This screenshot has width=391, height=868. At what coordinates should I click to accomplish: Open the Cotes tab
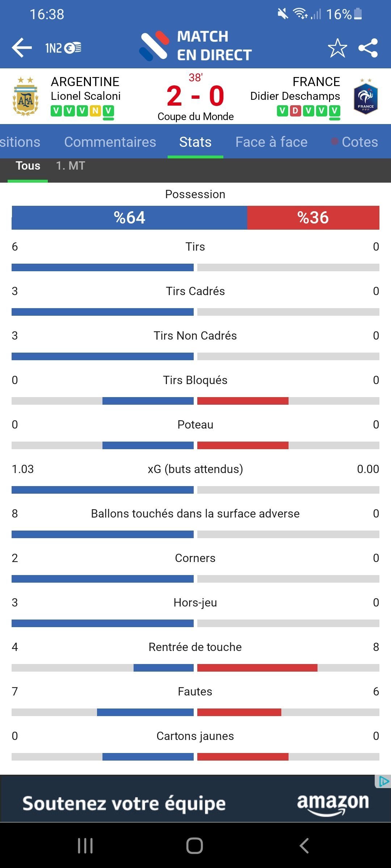[x=360, y=142]
